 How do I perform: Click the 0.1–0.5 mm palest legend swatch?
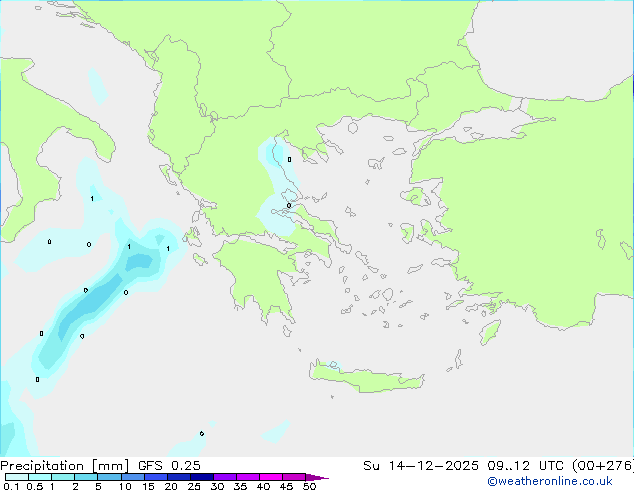17,477
